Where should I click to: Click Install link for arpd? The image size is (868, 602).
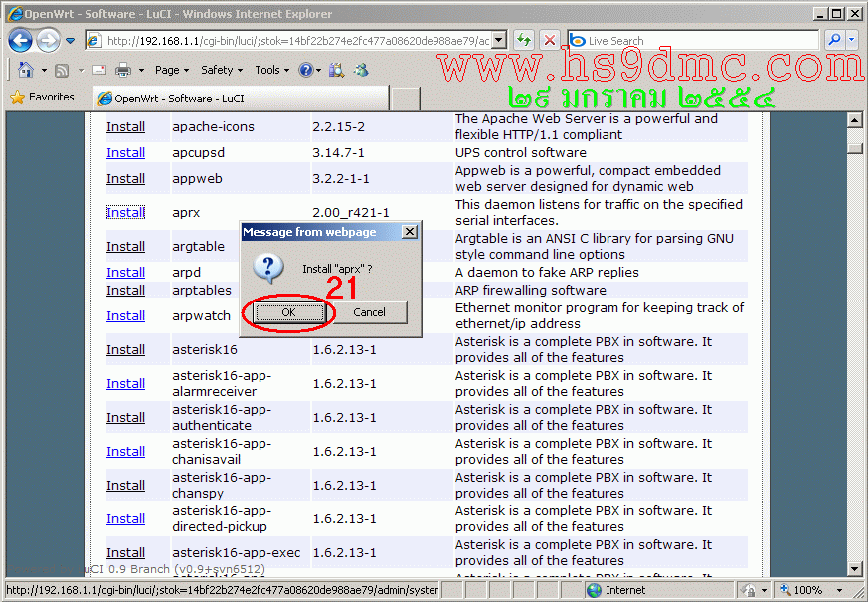[x=125, y=273]
